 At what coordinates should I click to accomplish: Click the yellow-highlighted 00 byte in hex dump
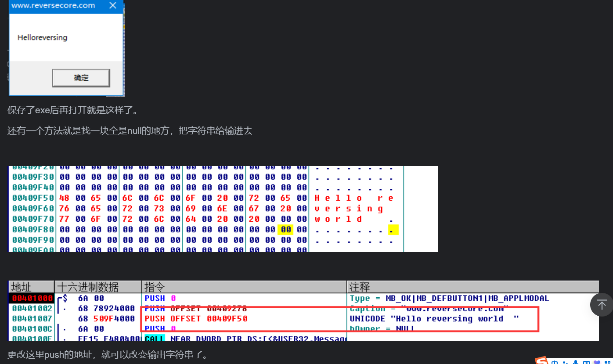click(x=286, y=230)
